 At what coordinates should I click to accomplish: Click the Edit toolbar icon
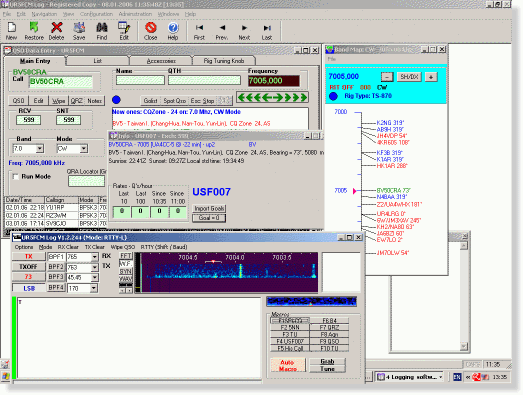(124, 27)
